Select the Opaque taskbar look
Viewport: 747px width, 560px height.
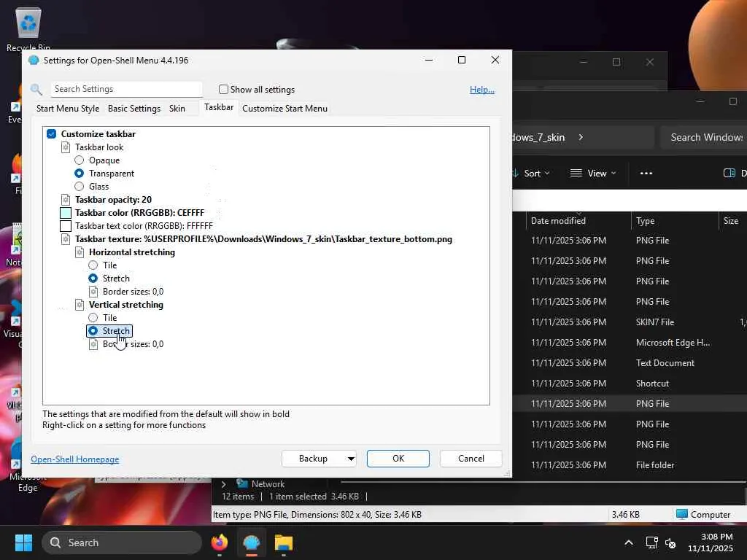tap(79, 160)
